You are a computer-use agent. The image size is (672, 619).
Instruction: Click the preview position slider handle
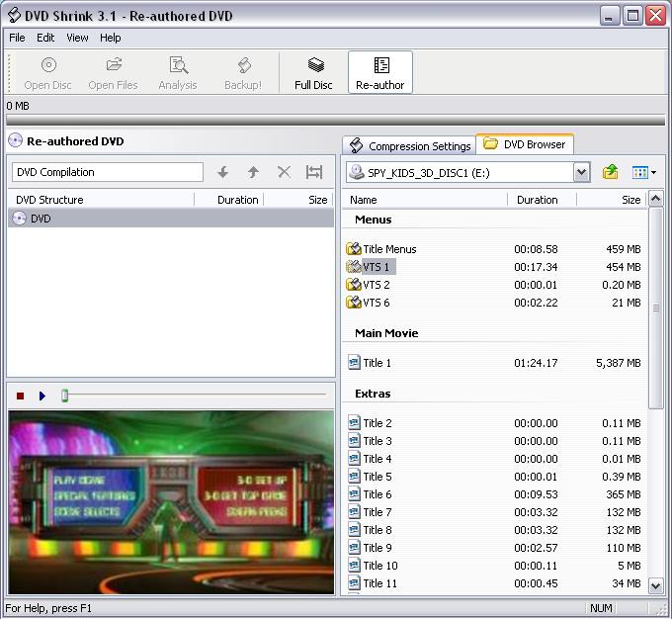(64, 396)
